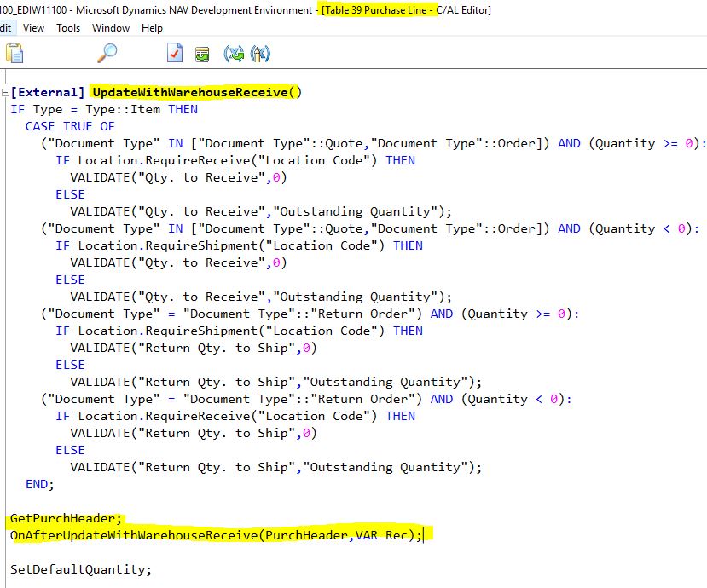Open the View menu
This screenshot has width=707, height=588.
33,27
